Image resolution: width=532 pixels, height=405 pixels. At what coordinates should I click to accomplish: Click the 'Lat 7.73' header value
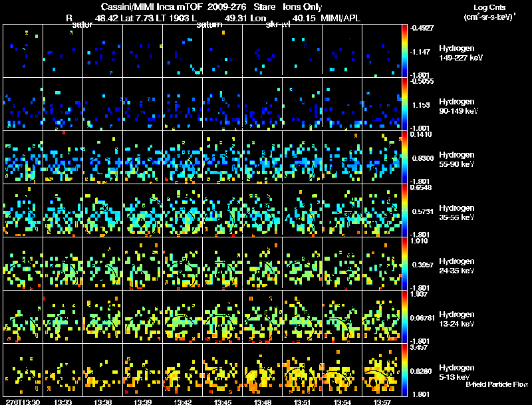point(138,18)
